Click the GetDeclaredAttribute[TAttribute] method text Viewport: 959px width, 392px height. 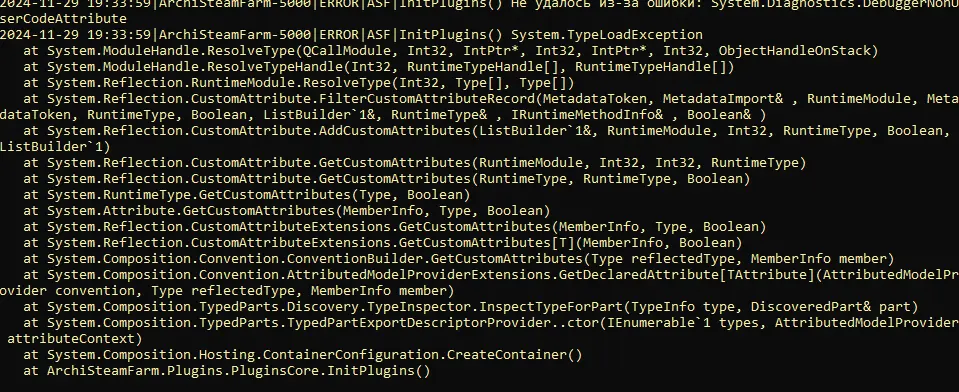coord(687,275)
